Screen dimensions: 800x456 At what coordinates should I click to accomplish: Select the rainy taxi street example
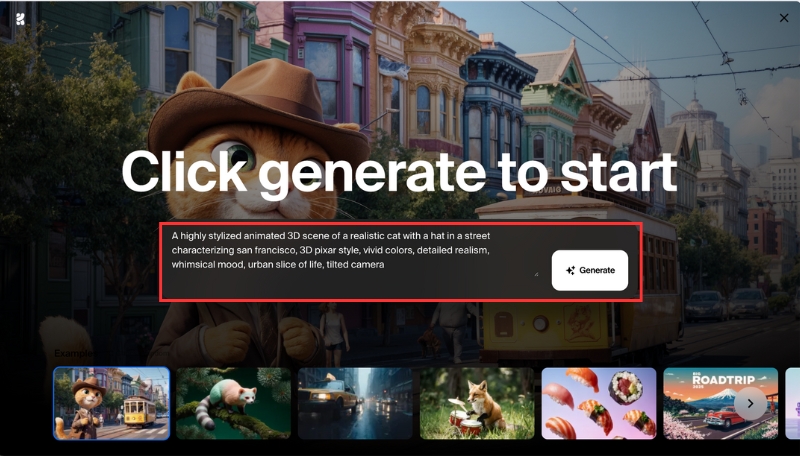point(355,403)
